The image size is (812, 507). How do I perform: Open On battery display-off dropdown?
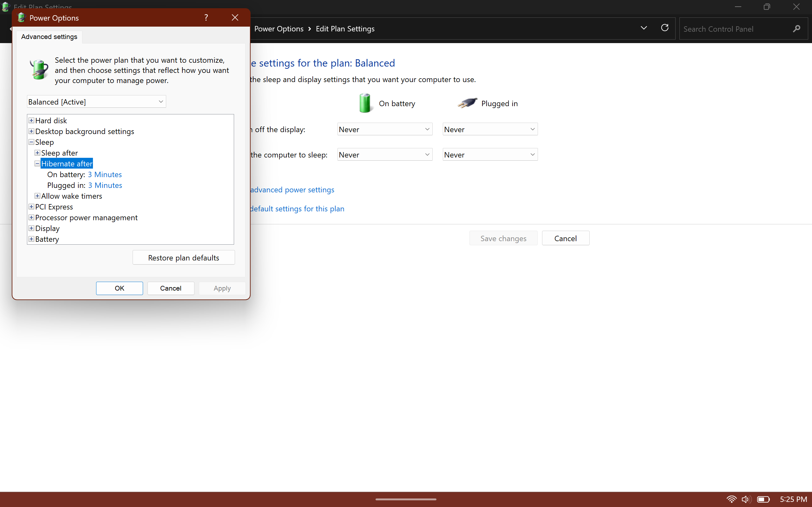384,129
